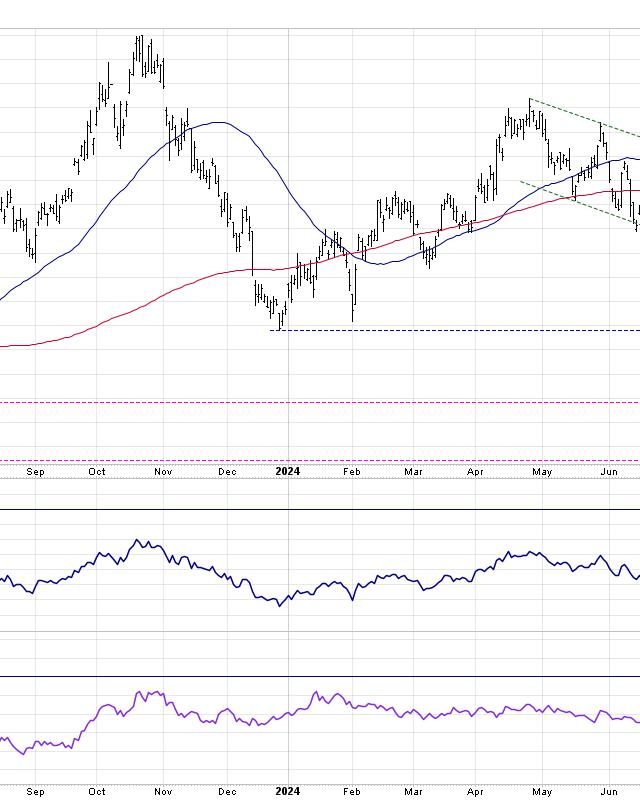Click the Jun label on bottom time axis
640x800 pixels.
point(607,792)
